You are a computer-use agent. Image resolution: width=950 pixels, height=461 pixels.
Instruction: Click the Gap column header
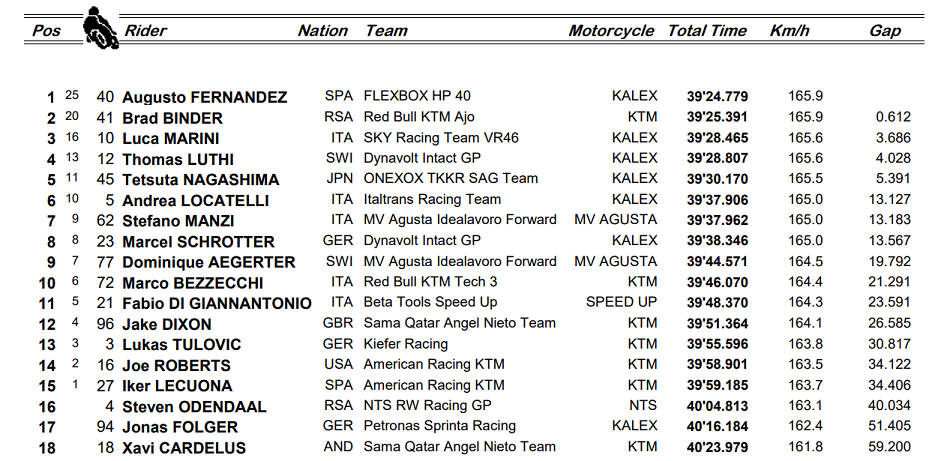tap(885, 31)
